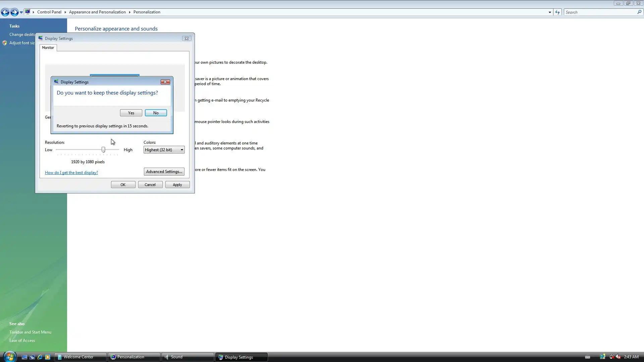The height and width of the screenshot is (362, 644).
Task: Click the Back navigation arrow
Action: (5, 12)
